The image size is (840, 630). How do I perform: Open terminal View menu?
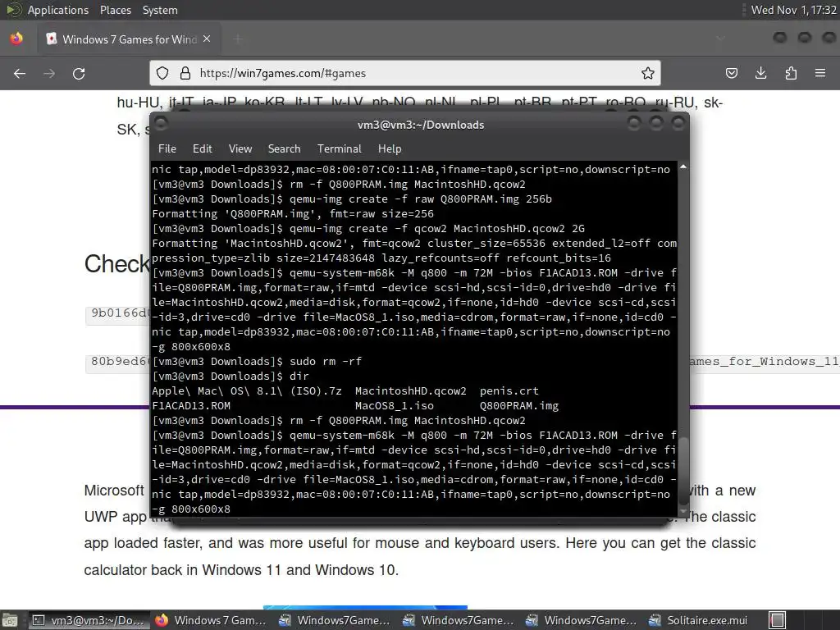click(240, 149)
